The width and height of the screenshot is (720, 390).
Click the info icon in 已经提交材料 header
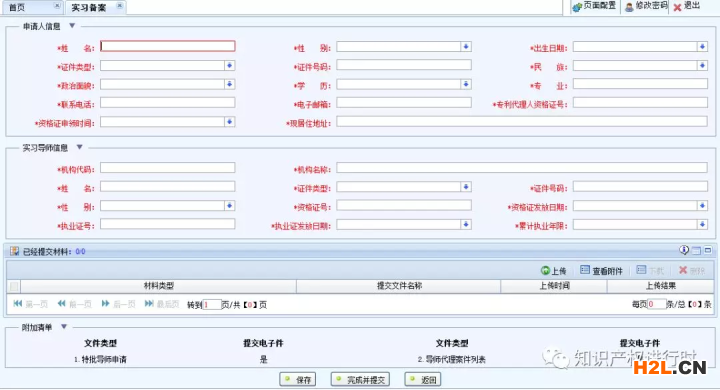tap(684, 250)
